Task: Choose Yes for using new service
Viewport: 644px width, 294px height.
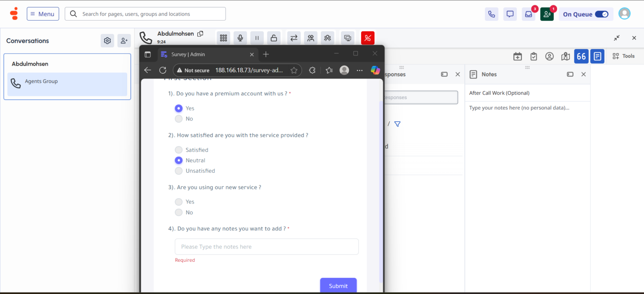Action: point(179,202)
